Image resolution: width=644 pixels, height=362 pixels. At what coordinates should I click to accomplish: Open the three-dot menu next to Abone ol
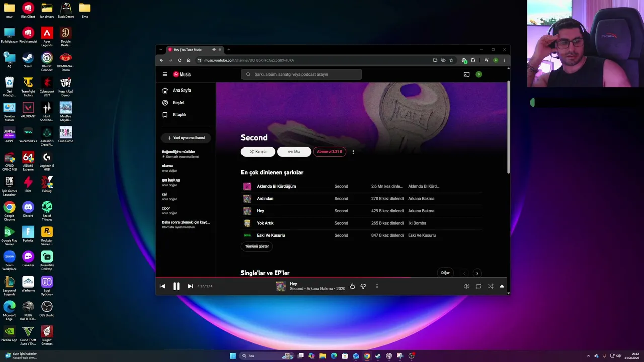pyautogui.click(x=353, y=152)
